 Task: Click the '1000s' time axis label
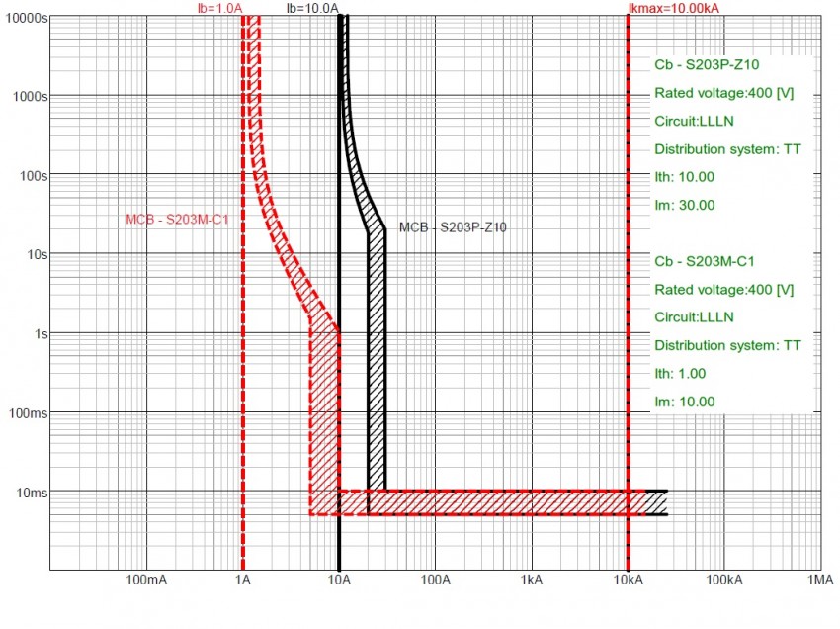coord(30,97)
